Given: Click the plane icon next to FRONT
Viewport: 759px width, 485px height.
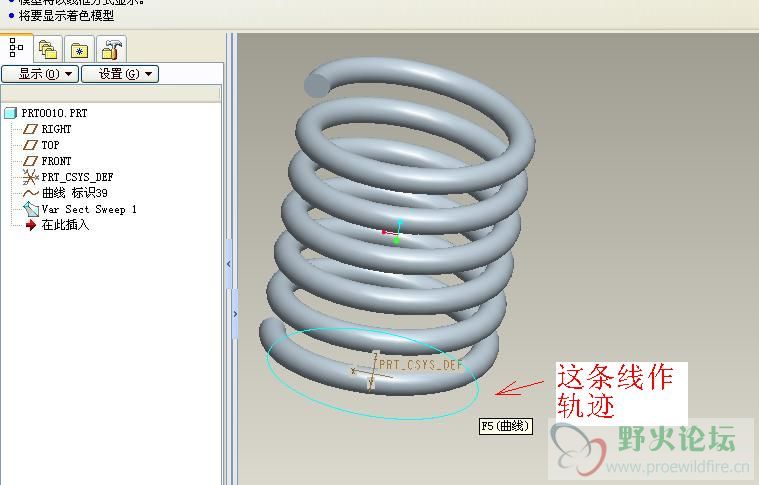Looking at the screenshot, I should [x=30, y=161].
